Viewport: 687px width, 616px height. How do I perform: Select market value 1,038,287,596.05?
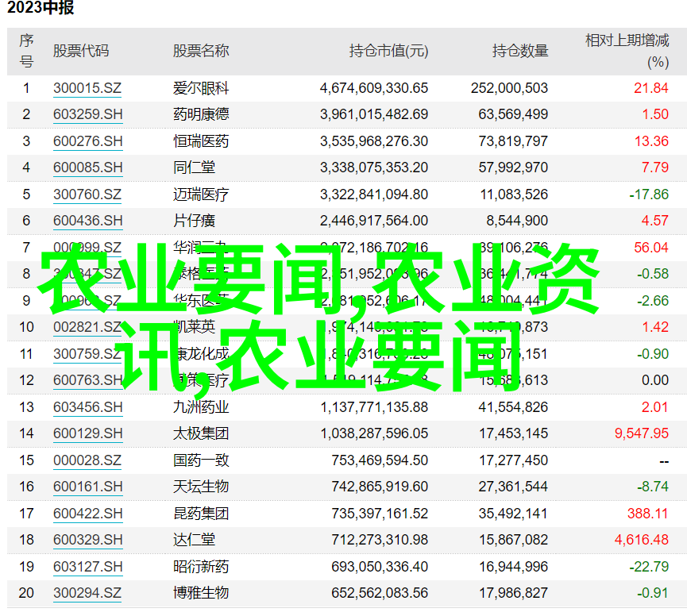pyautogui.click(x=374, y=433)
